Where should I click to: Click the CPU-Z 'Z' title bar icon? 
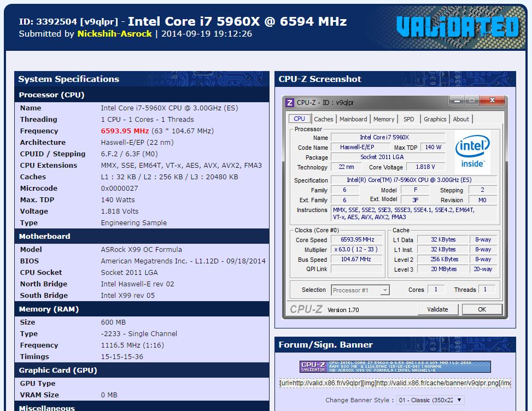point(290,102)
